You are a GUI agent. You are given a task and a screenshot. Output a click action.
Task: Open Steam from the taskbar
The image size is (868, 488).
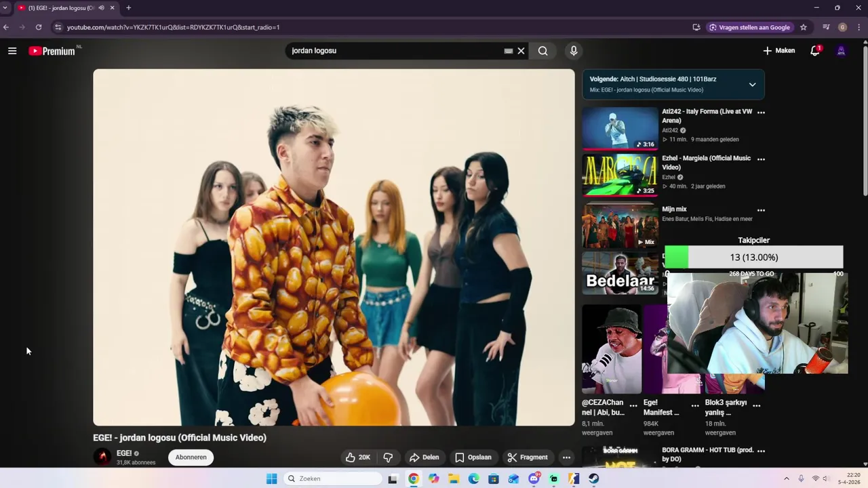(x=593, y=479)
